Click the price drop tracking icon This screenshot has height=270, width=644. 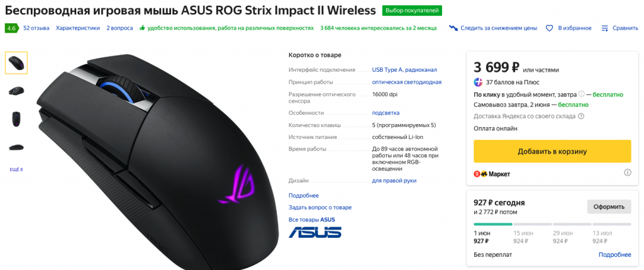click(453, 28)
